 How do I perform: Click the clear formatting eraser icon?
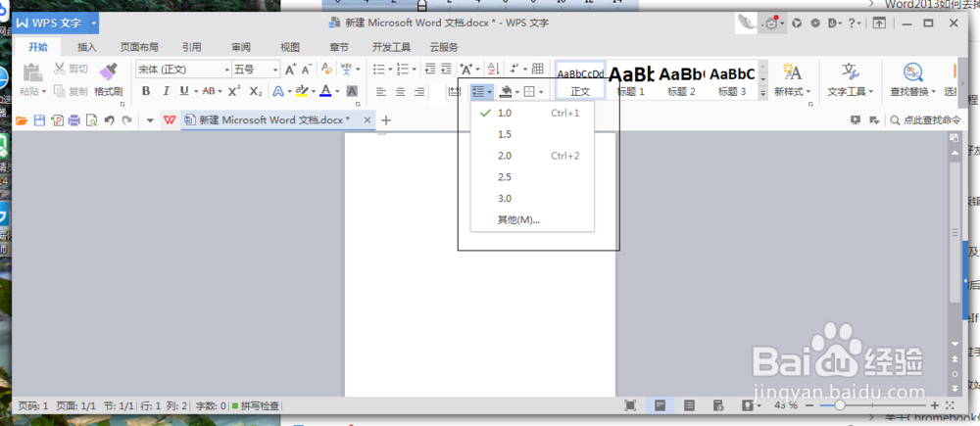325,69
